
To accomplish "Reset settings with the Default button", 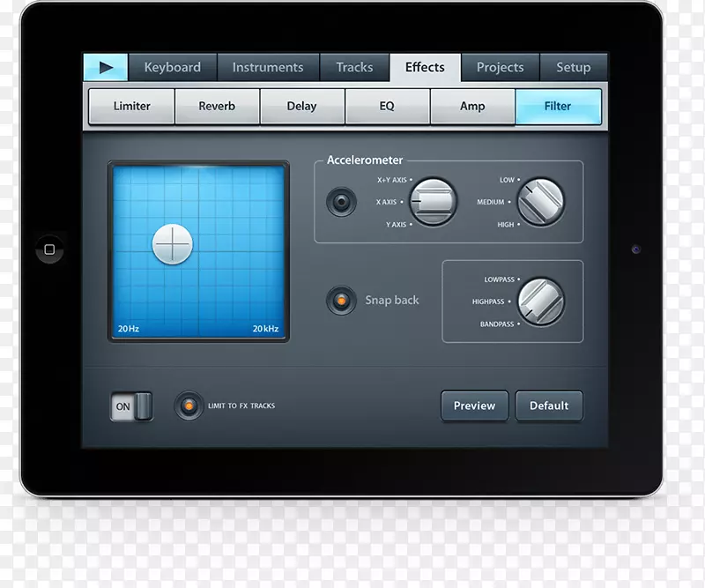I will [549, 406].
